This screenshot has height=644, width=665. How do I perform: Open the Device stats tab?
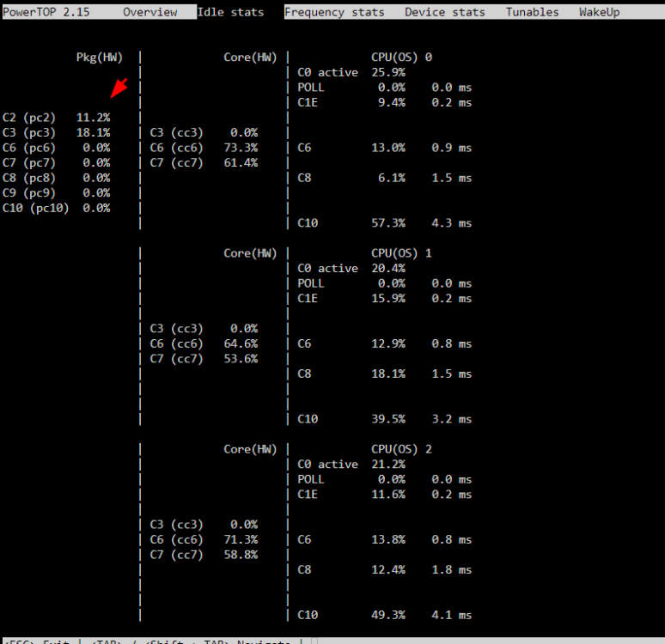pyautogui.click(x=444, y=12)
